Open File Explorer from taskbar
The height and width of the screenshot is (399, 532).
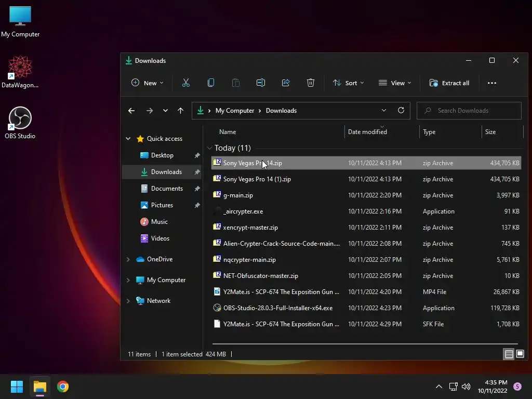(x=39, y=387)
